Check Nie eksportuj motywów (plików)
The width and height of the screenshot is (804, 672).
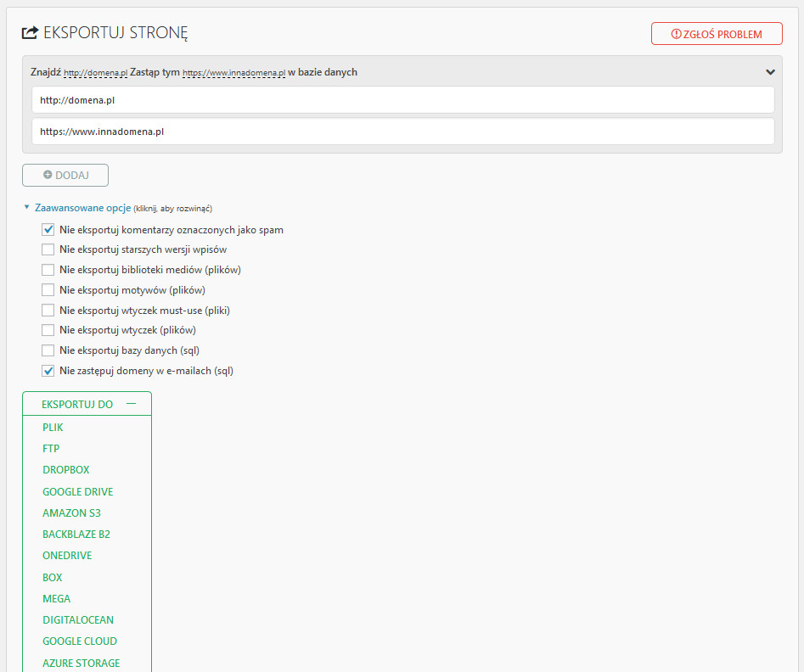(x=48, y=290)
